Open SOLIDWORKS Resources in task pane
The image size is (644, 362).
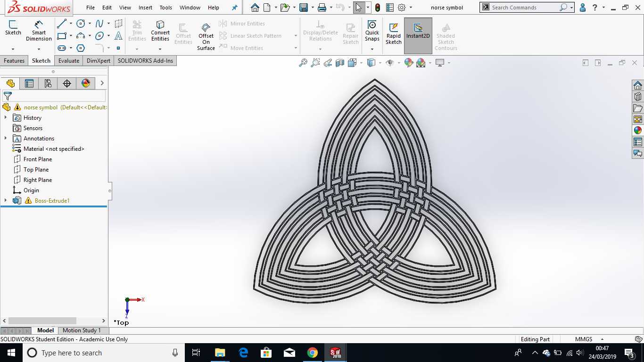point(638,85)
